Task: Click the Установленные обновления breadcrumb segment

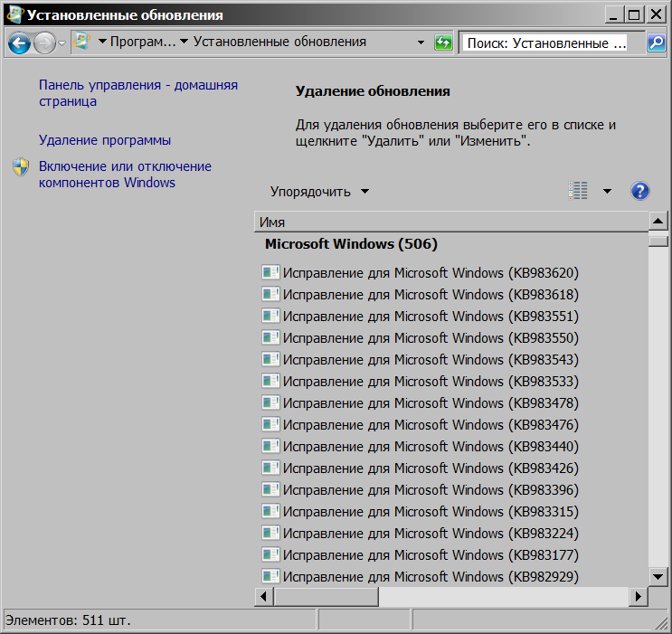Action: click(x=279, y=42)
